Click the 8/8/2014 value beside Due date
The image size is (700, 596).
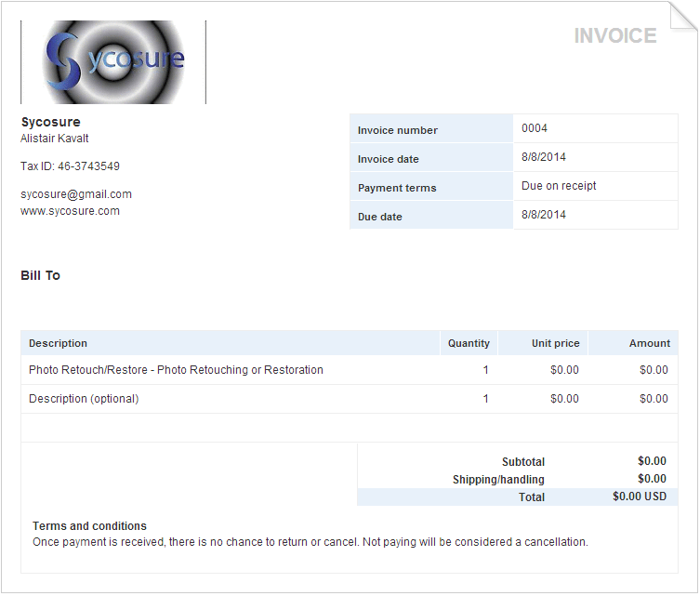544,214
